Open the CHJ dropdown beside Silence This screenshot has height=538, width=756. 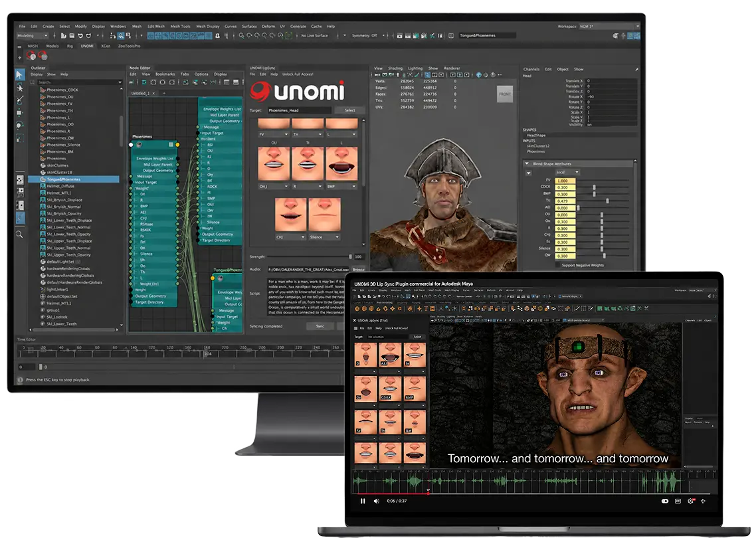click(290, 237)
